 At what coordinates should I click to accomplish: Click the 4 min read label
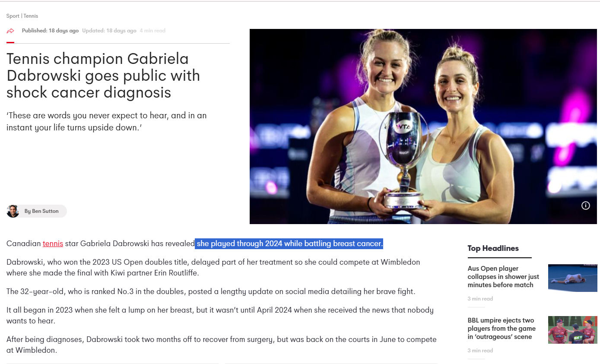(x=152, y=31)
